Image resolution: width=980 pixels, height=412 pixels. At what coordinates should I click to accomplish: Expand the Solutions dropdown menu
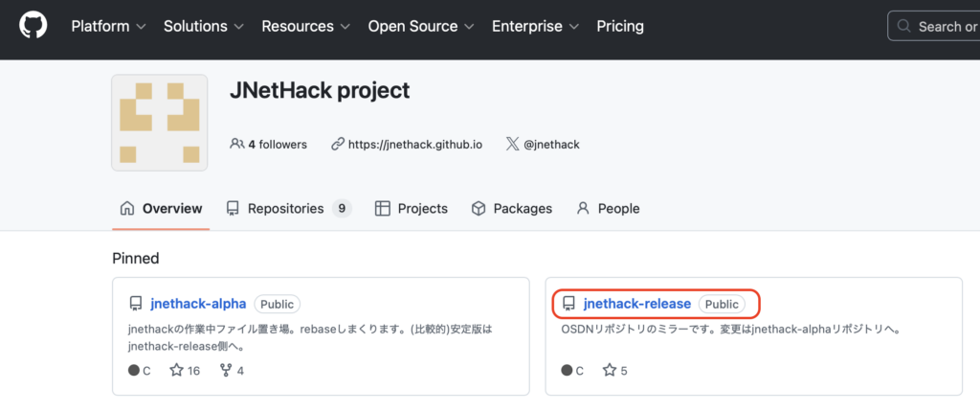tap(203, 26)
